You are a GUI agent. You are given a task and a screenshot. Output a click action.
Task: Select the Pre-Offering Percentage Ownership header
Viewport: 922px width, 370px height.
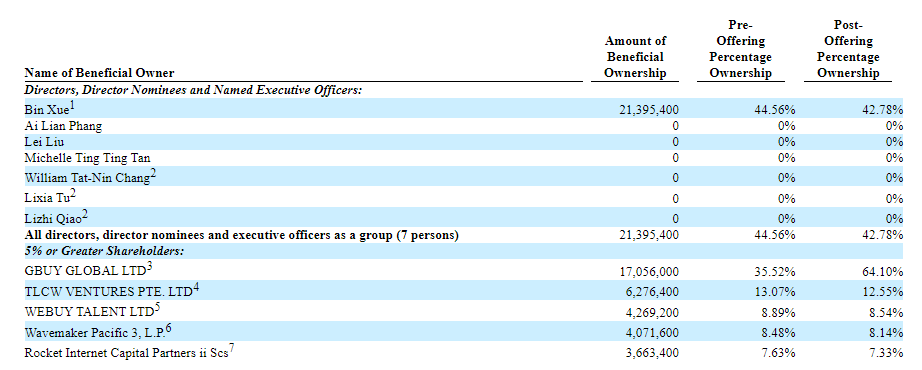point(740,49)
